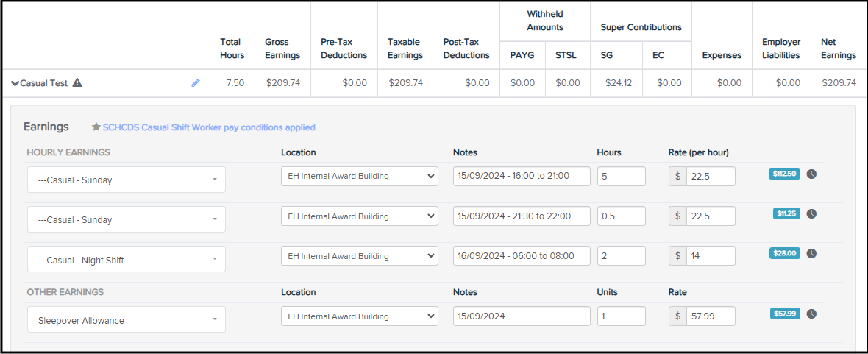Click the $112.50 amount badge
The width and height of the screenshot is (868, 354).
click(x=783, y=174)
